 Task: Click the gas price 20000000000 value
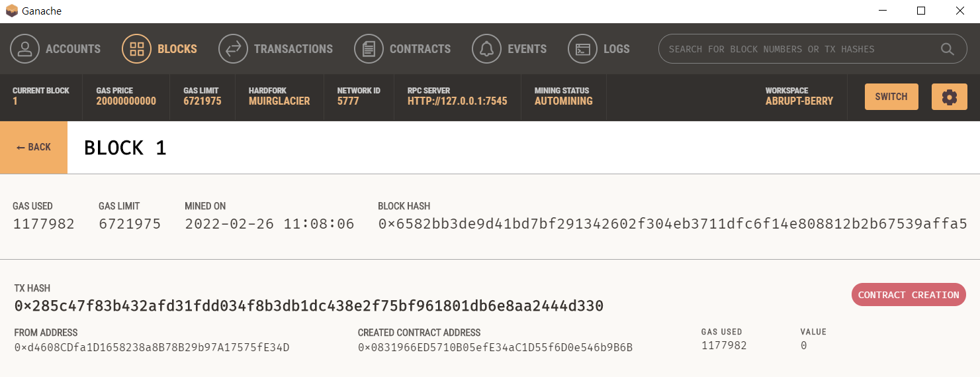pyautogui.click(x=126, y=101)
